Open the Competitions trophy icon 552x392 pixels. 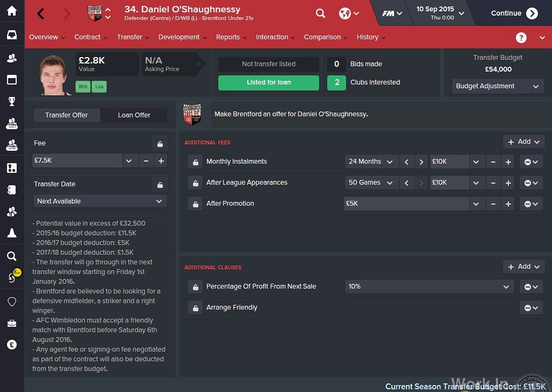pos(12,102)
